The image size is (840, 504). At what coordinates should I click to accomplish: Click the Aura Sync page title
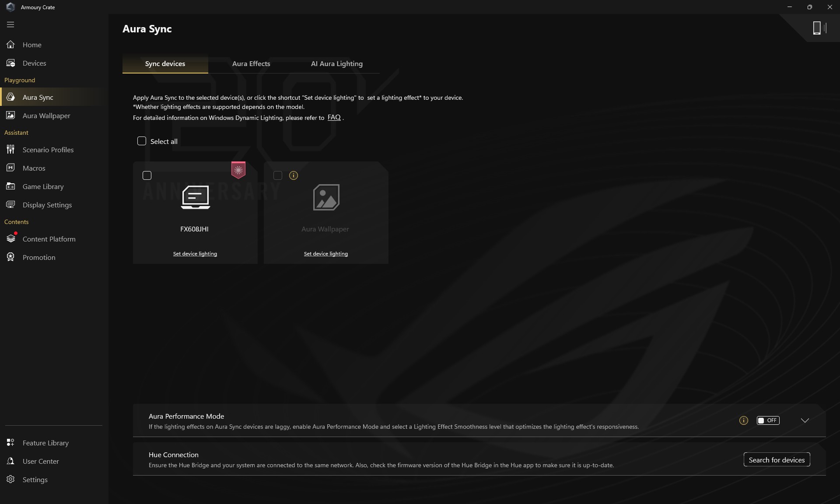click(x=147, y=29)
